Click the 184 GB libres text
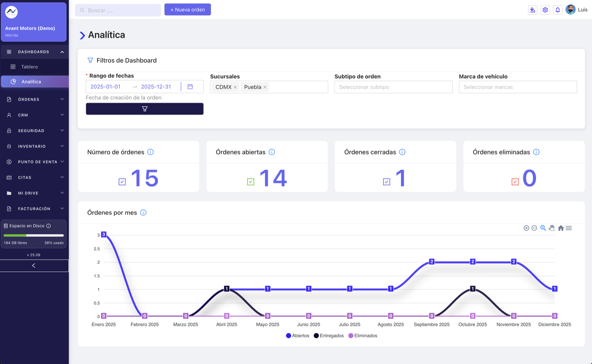Screen dimensions: 592x364 (x=16, y=243)
